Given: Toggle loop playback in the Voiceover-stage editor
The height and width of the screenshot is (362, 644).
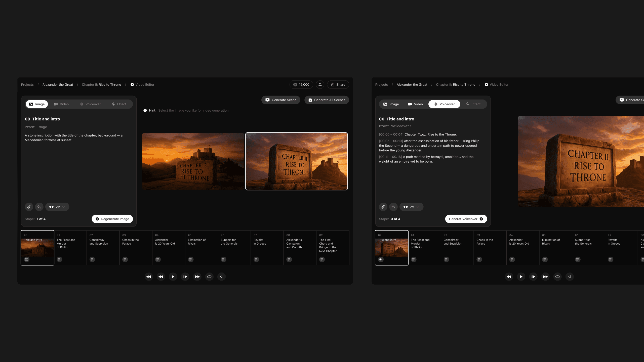Looking at the screenshot, I should 557,277.
